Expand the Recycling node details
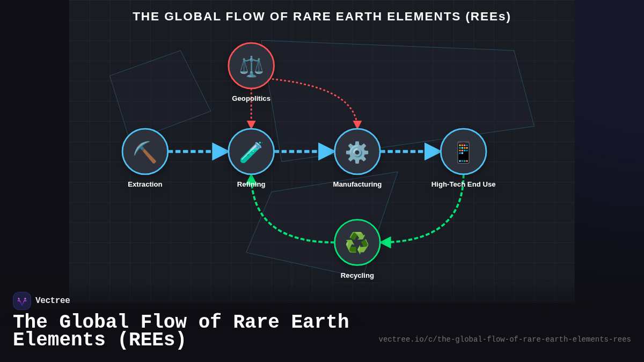The height and width of the screenshot is (362, 644). [x=357, y=242]
